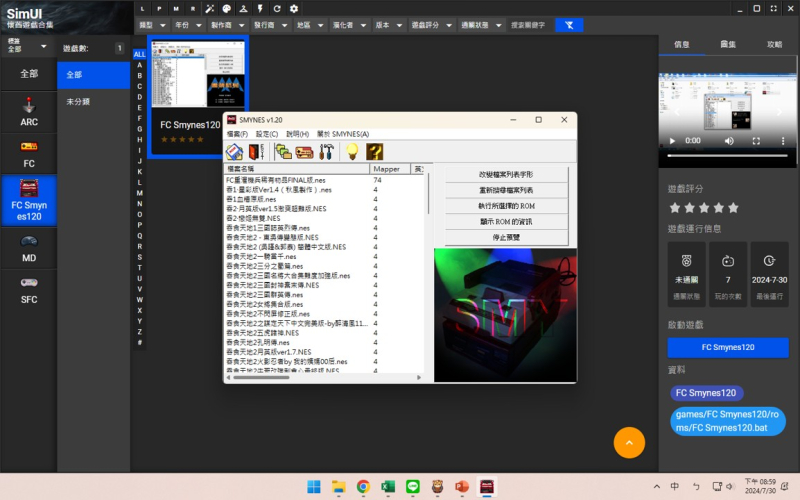Viewport: 800px width, 500px height.
Task: Switch to the 信息 tab
Action: [x=682, y=44]
